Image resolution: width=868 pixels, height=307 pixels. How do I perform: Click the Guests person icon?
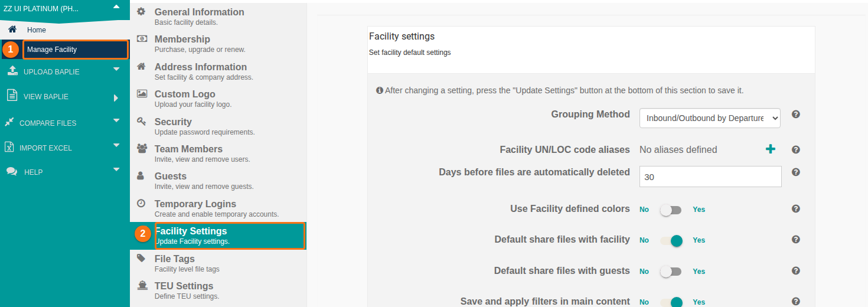141,175
